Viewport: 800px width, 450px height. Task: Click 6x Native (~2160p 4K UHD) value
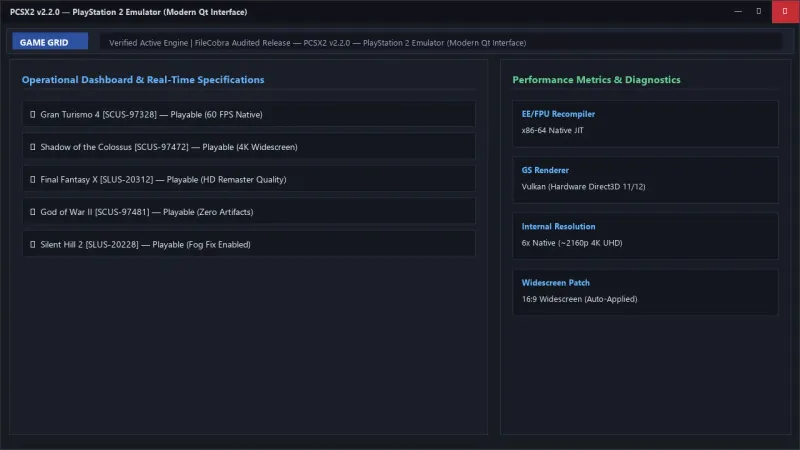click(572, 243)
